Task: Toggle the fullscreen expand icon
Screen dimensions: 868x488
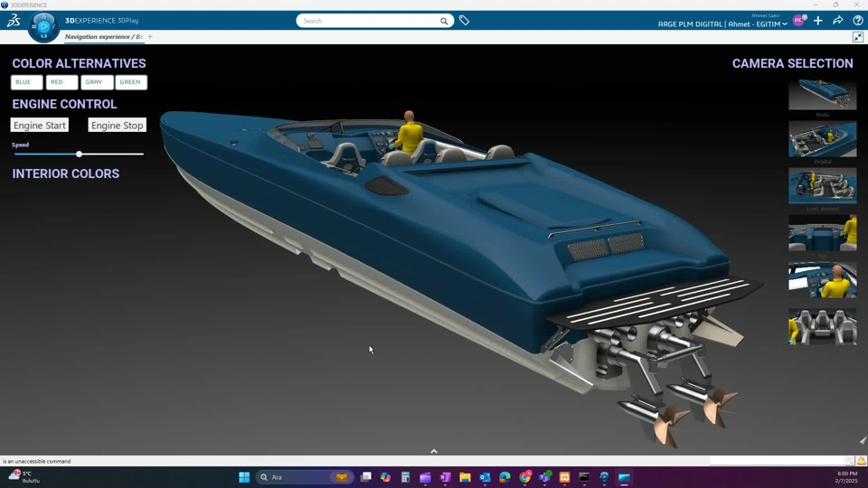Action: pyautogui.click(x=858, y=37)
